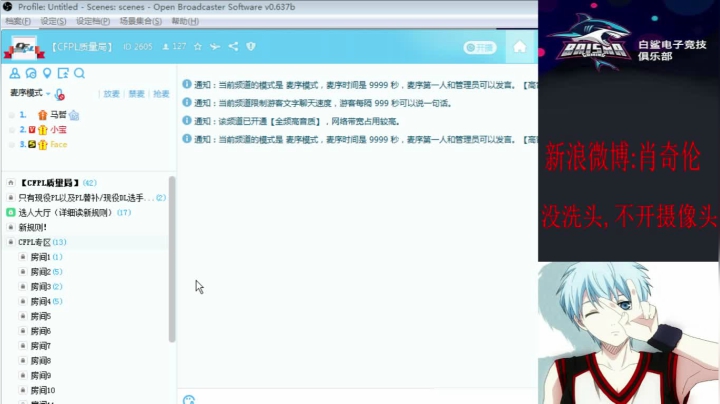The width and height of the screenshot is (720, 404).
Task: Click the location pin icon
Action: (x=47, y=73)
